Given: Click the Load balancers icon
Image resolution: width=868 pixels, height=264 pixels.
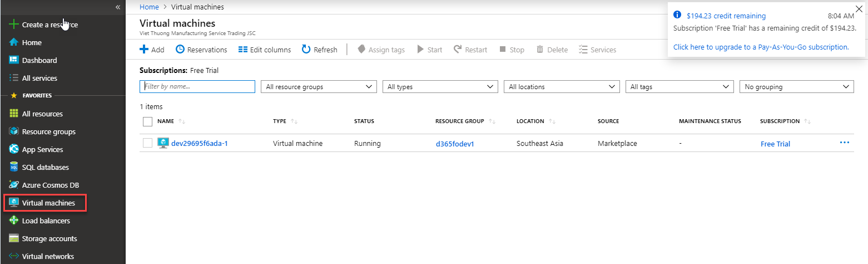Looking at the screenshot, I should [14, 221].
